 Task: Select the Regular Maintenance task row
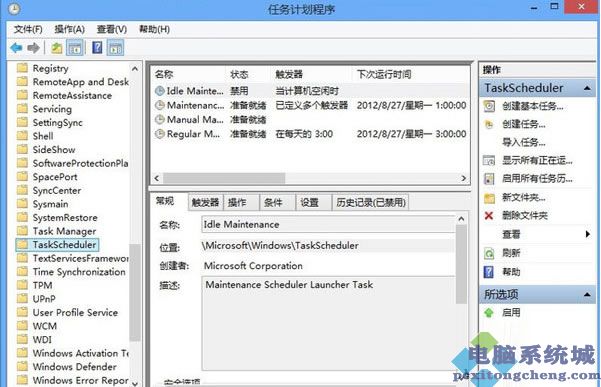pyautogui.click(x=310, y=134)
